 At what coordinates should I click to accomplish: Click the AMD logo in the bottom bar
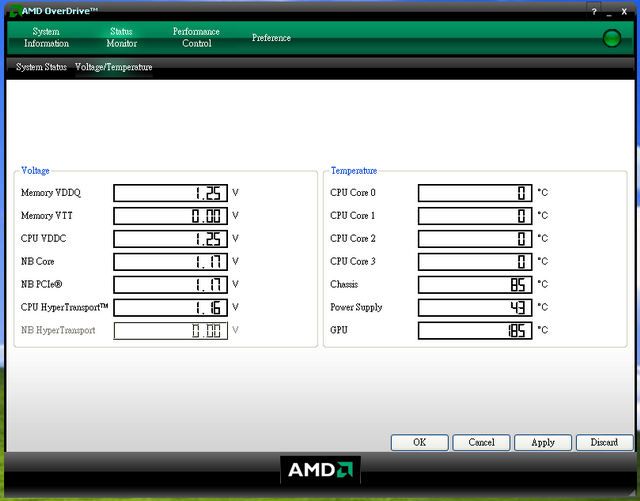[320, 470]
